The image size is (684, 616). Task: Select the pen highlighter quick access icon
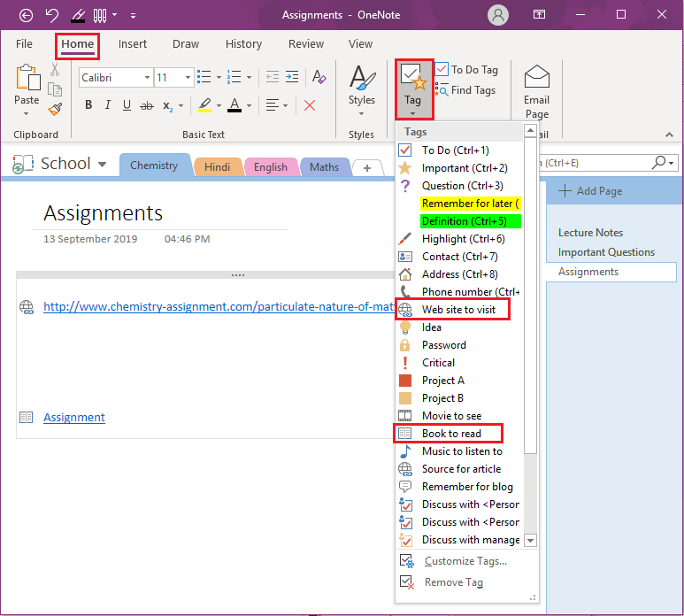click(78, 16)
